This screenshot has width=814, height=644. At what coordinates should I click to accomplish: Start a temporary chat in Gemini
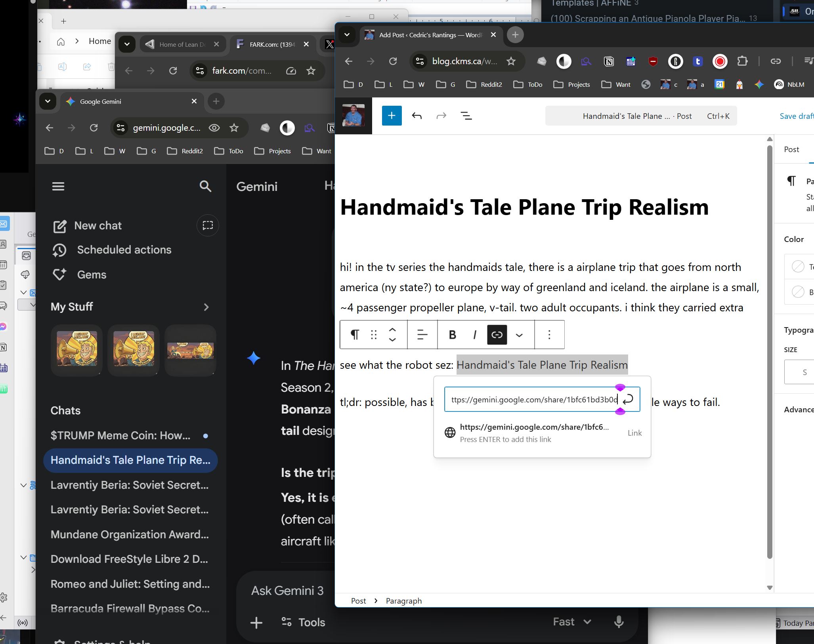208,225
